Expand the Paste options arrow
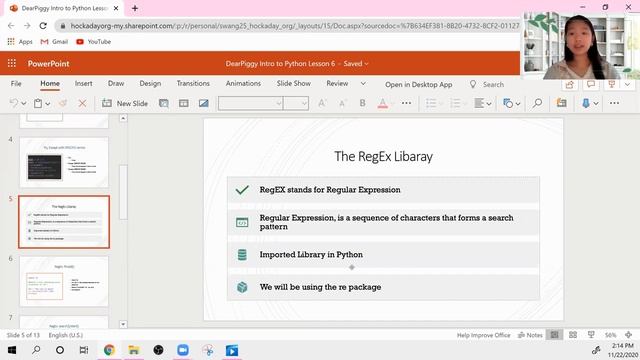 point(48,104)
